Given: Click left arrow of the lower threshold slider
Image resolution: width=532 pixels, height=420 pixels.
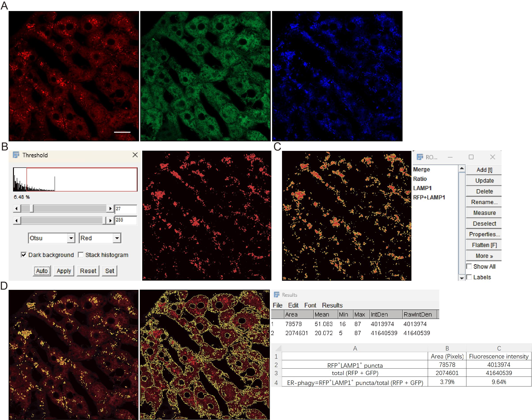Looking at the screenshot, I should tap(17, 208).
